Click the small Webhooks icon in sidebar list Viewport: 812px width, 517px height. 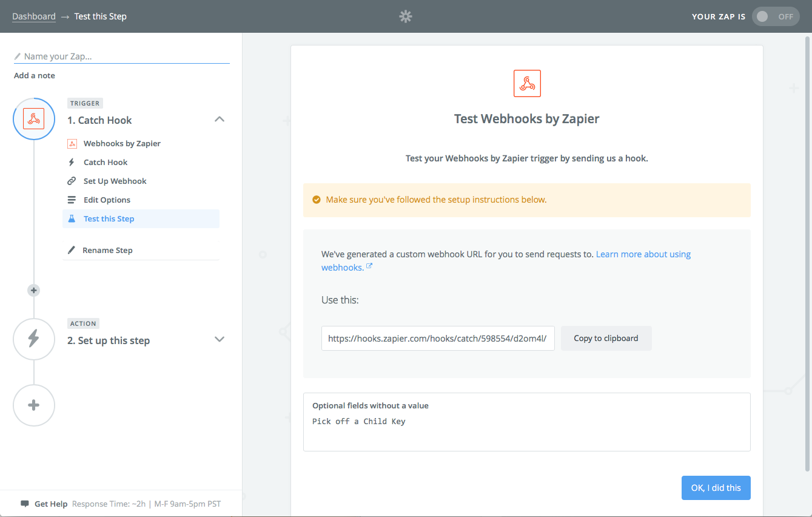click(72, 144)
